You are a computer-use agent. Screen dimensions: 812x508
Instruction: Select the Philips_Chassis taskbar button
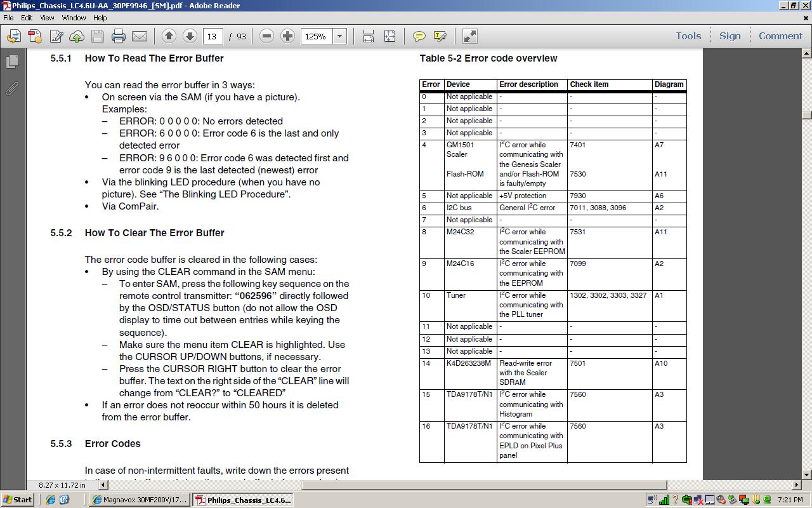coord(243,500)
